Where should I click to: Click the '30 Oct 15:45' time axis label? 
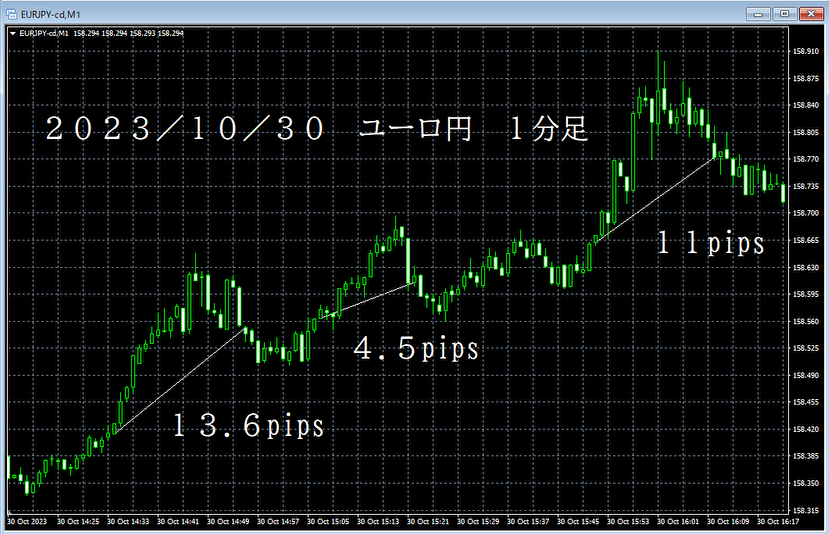[x=578, y=521]
